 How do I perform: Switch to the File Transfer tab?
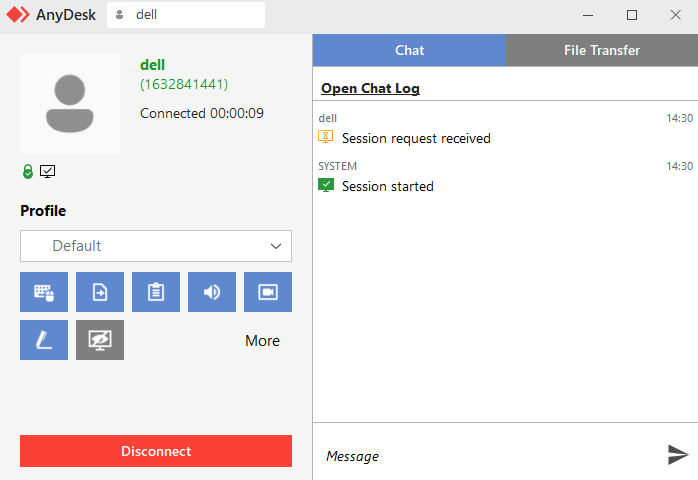pyautogui.click(x=602, y=50)
